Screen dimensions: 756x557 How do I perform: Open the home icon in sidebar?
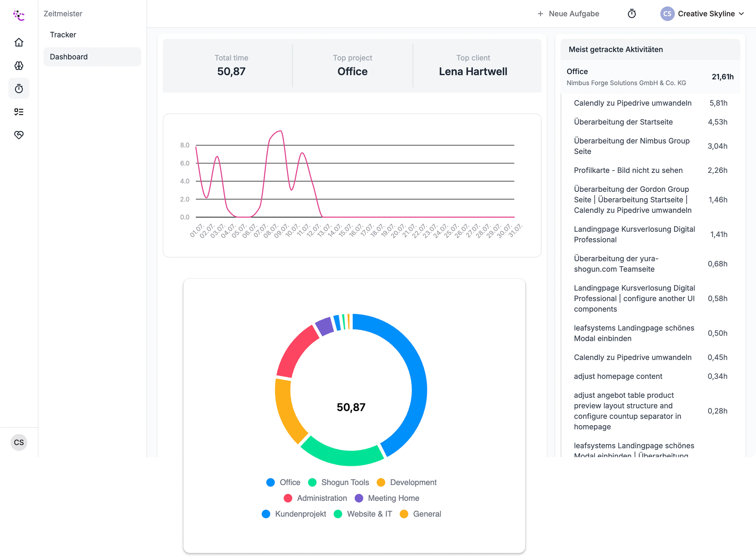pos(19,42)
